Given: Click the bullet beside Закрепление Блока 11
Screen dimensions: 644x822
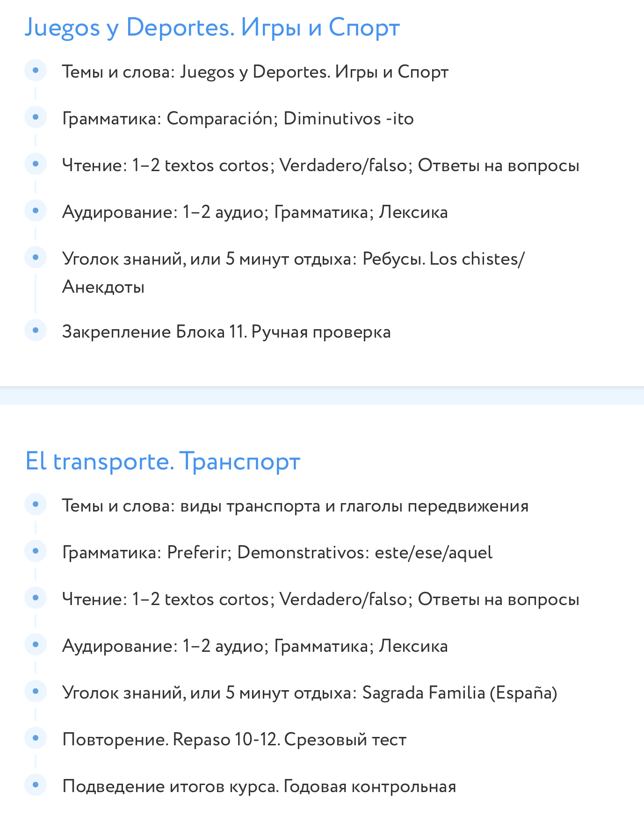Looking at the screenshot, I should (36, 330).
